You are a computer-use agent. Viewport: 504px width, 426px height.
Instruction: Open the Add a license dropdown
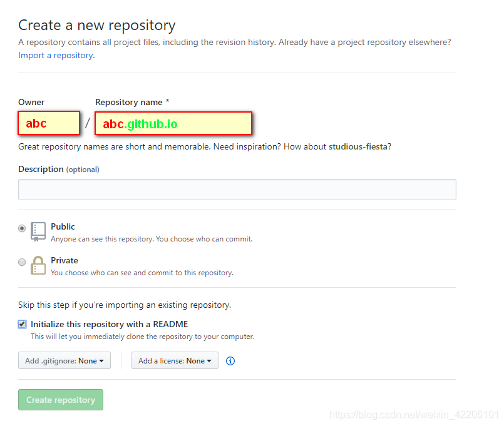tap(175, 360)
